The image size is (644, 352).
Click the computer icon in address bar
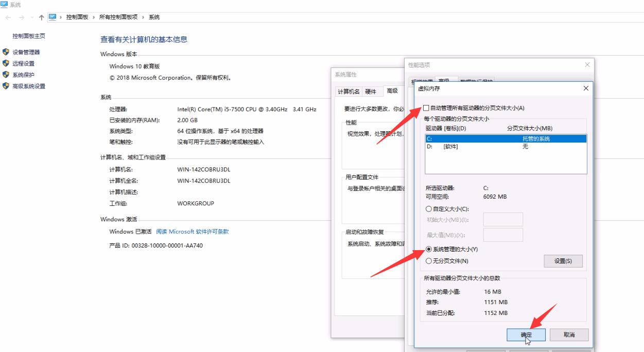pyautogui.click(x=53, y=17)
